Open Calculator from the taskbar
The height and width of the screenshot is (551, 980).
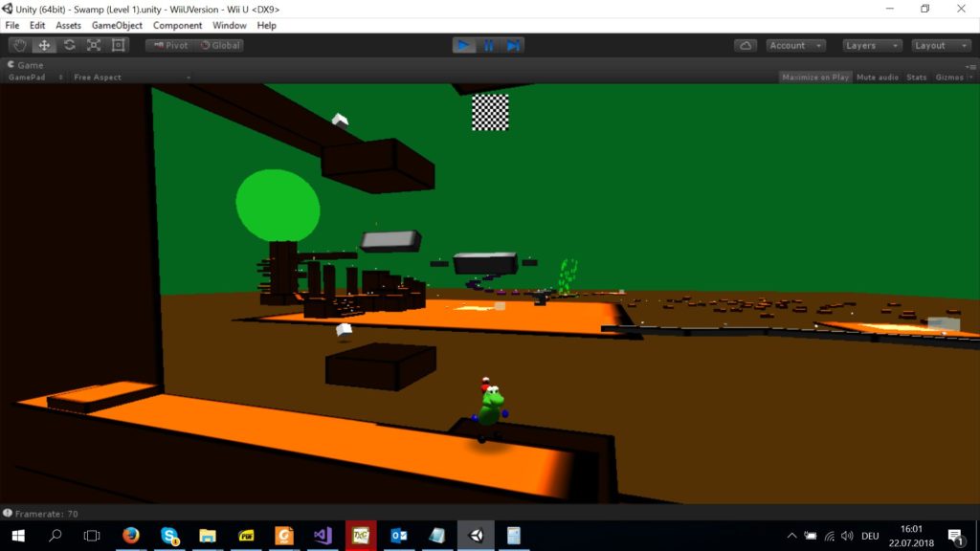pos(514,536)
